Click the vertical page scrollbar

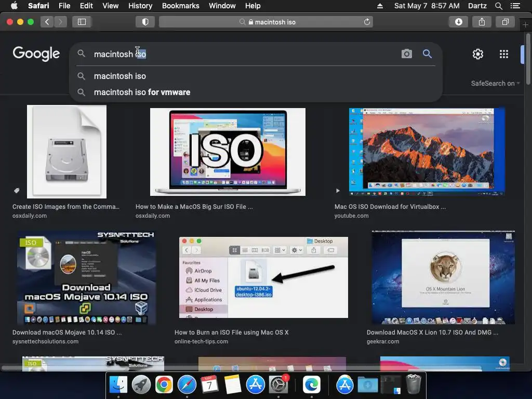coord(528,59)
